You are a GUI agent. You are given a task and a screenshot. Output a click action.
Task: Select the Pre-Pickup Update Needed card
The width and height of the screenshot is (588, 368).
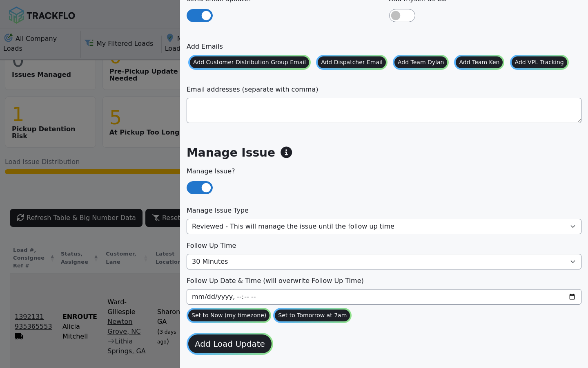coord(141,74)
